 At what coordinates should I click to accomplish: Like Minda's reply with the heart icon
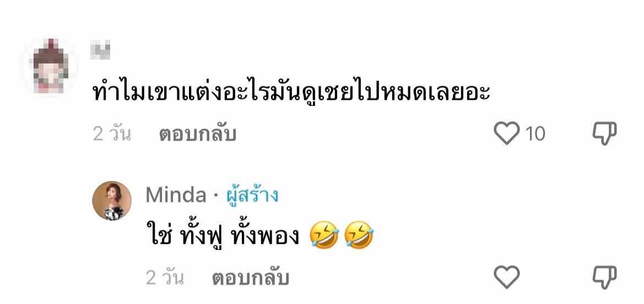(x=506, y=276)
